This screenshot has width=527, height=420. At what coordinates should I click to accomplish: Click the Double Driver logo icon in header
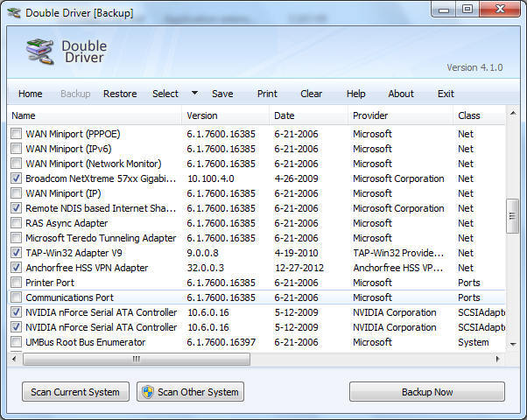pos(40,52)
